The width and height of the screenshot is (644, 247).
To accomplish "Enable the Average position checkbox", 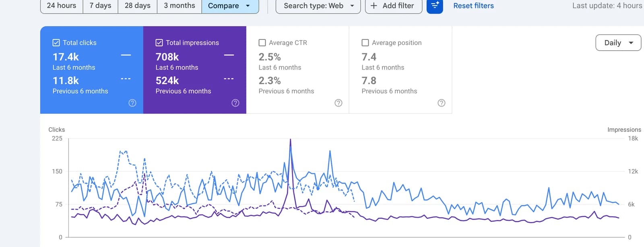I will (365, 43).
